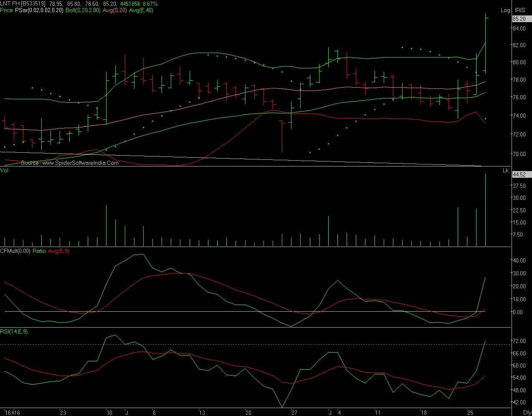The image size is (532, 416).
Task: Click the 44.52 volume value tag
Action: [519, 174]
